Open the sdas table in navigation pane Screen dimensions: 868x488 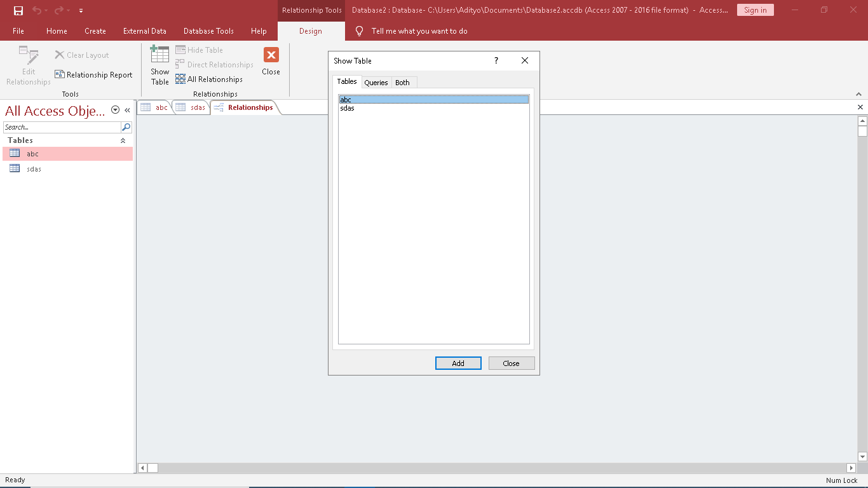pyautogui.click(x=34, y=169)
